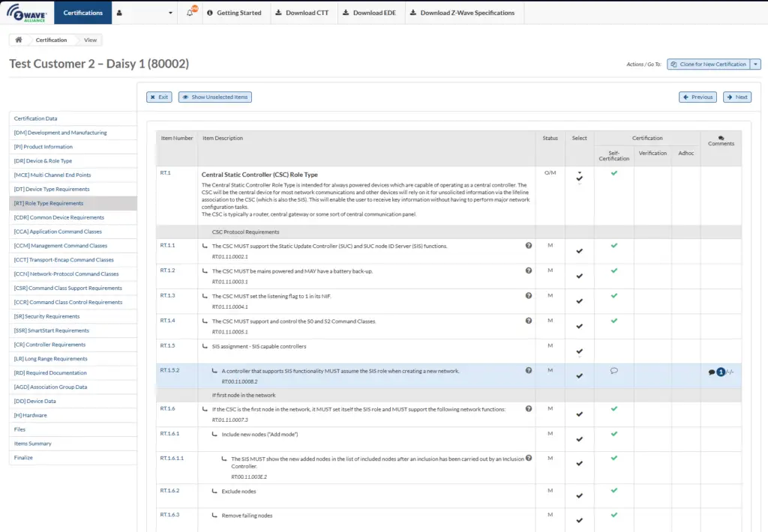
Task: Expand the user account dropdown arrow
Action: (170, 13)
